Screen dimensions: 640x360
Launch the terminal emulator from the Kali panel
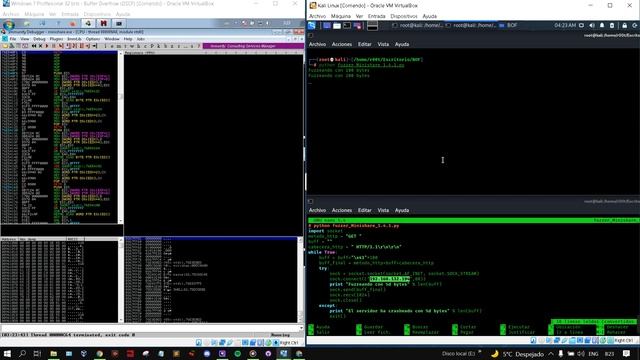(347, 25)
